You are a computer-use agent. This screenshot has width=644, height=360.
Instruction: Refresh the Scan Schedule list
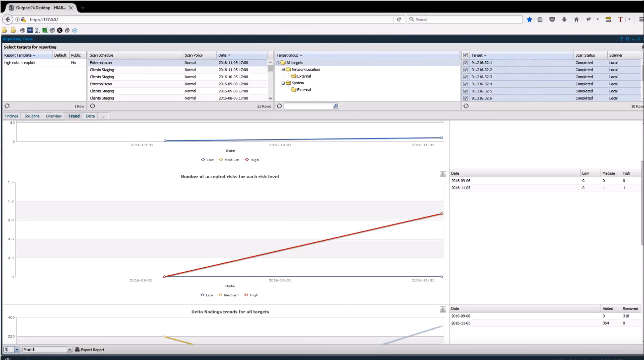93,106
